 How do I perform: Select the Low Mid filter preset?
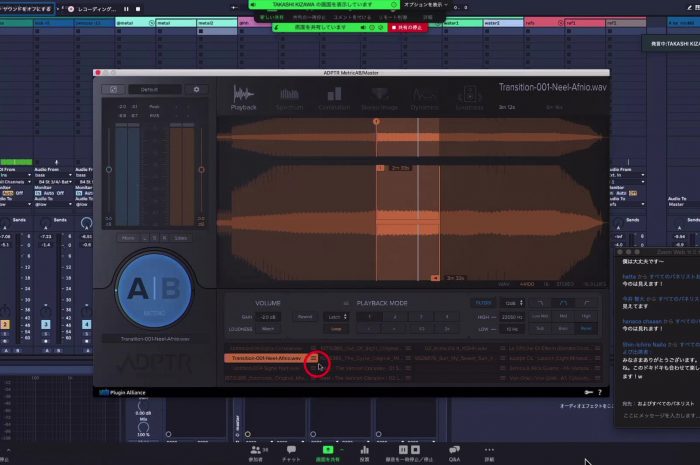540,316
